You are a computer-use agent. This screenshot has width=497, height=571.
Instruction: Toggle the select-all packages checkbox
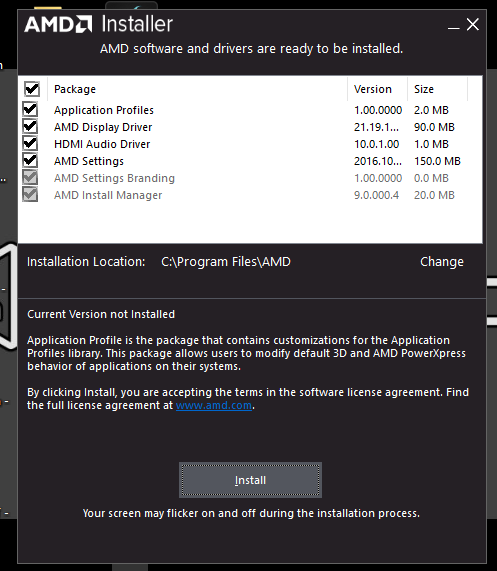[32, 89]
